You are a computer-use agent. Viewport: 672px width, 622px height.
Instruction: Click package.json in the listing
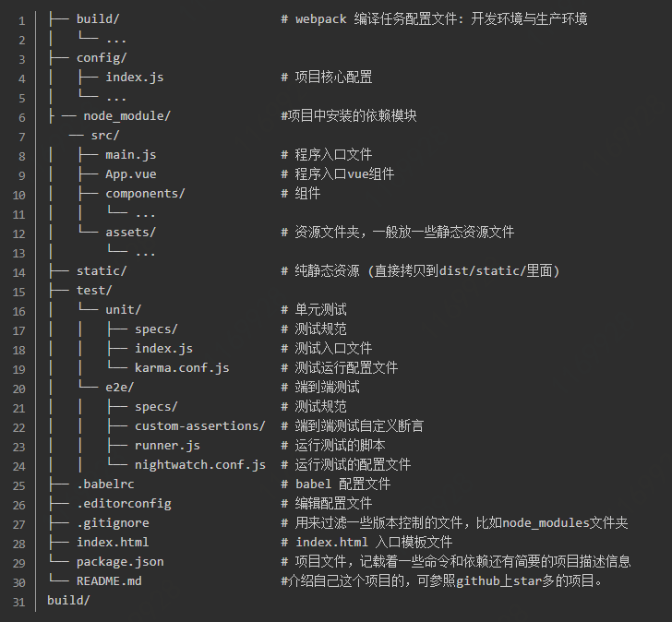pyautogui.click(x=120, y=562)
